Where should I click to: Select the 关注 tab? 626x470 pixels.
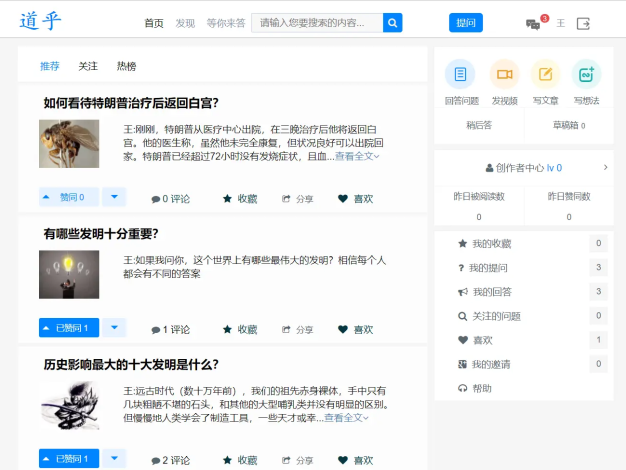88,66
